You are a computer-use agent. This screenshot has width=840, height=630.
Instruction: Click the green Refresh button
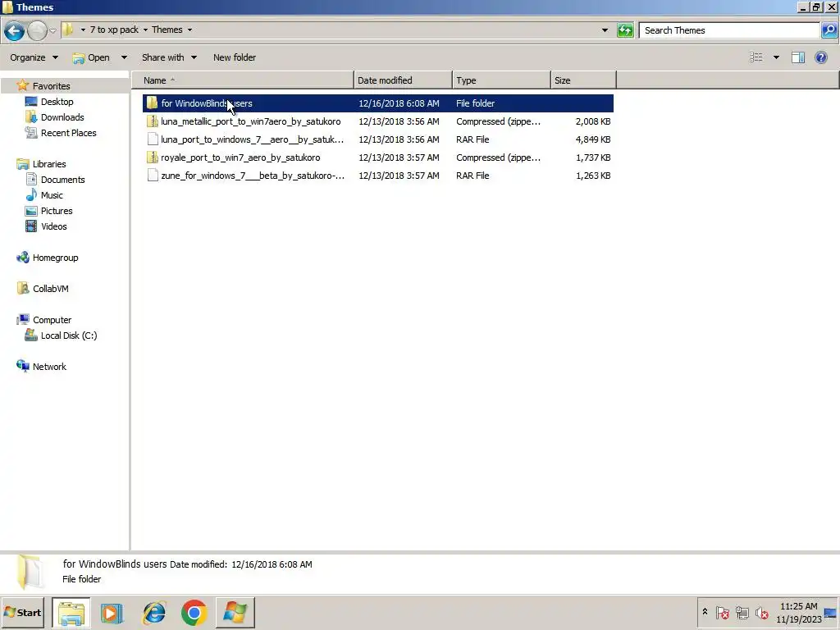pyautogui.click(x=625, y=30)
